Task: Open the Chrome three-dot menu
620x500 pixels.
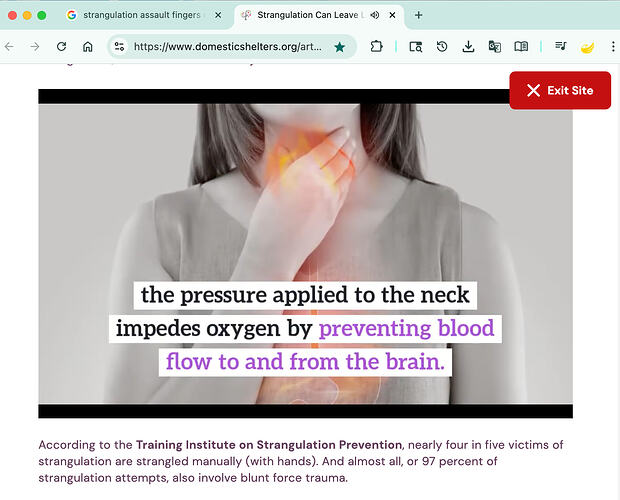Action: pyautogui.click(x=612, y=47)
